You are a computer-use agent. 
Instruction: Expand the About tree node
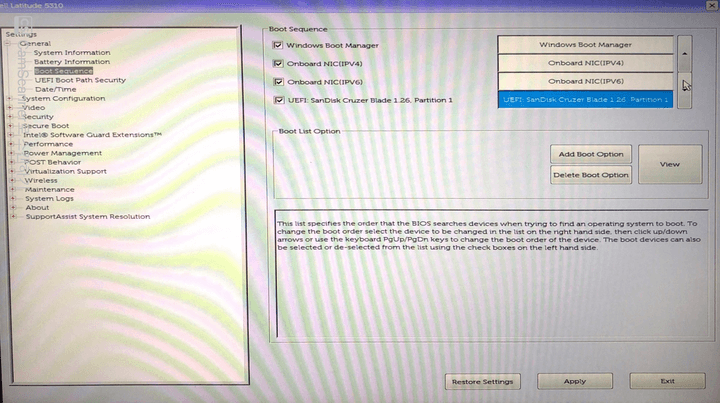coord(13,207)
